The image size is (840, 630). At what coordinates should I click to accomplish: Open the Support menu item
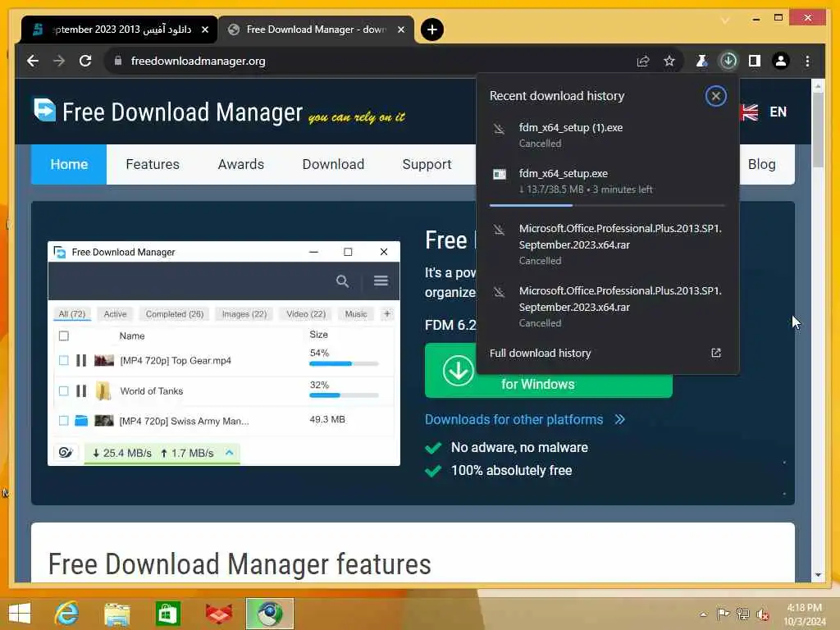pos(427,164)
